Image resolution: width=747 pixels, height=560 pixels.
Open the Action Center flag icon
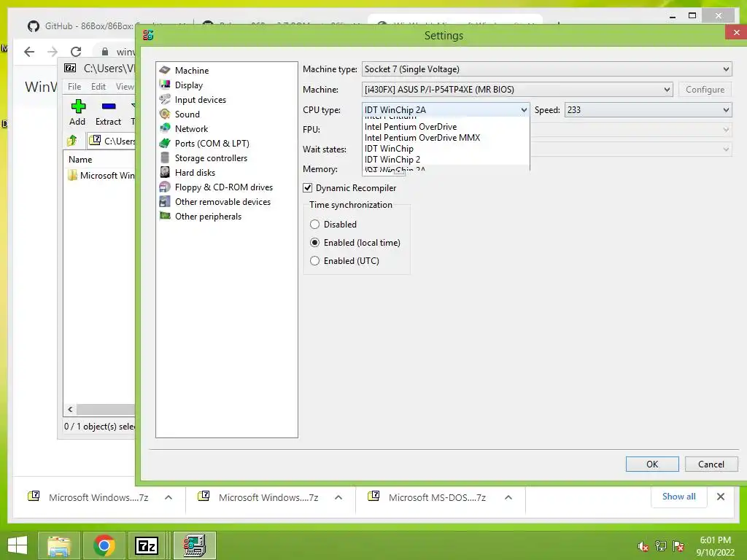[678, 546]
